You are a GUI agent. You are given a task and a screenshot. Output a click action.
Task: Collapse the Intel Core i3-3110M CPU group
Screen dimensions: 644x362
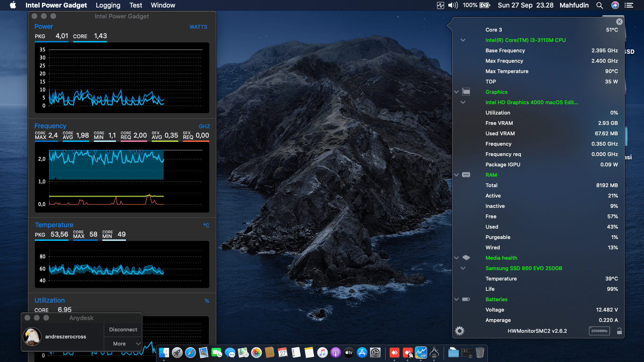click(463, 40)
